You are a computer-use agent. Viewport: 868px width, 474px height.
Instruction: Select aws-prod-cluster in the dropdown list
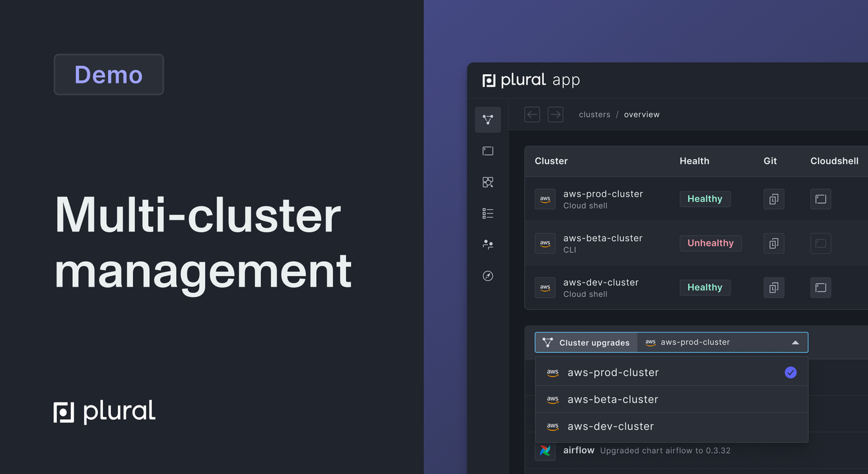671,372
